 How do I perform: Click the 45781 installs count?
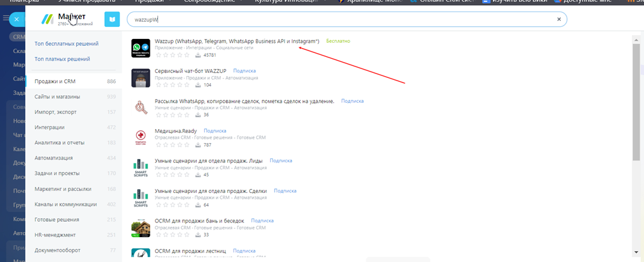210,55
